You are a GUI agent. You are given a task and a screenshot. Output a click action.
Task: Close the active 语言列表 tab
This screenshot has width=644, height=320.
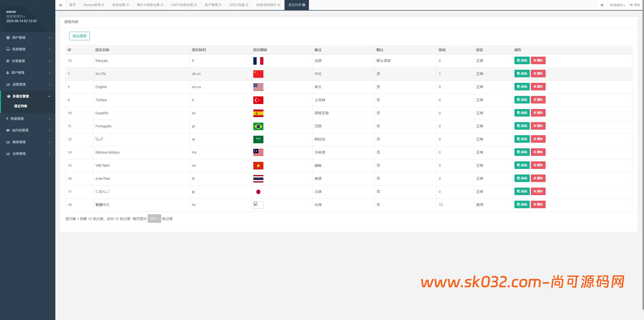pyautogui.click(x=304, y=5)
